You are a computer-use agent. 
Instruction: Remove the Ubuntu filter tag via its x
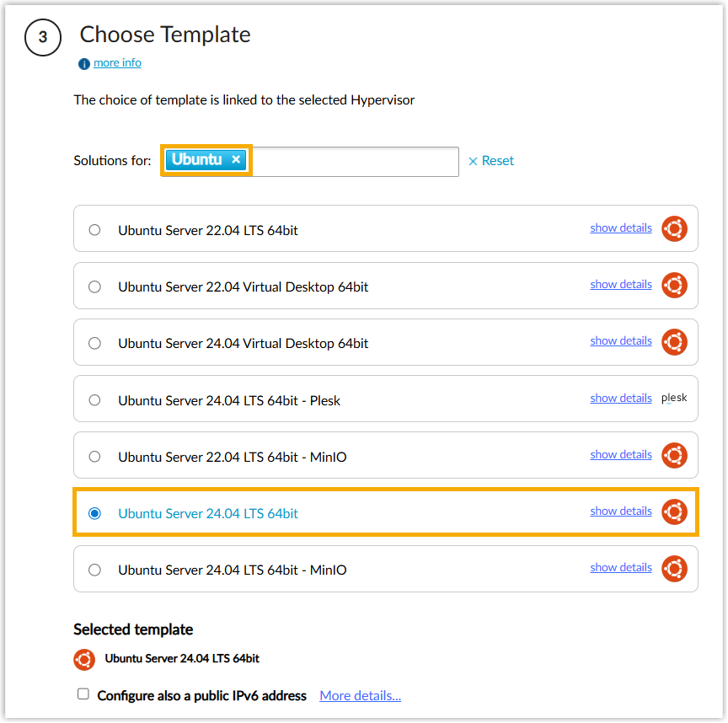coord(236,160)
